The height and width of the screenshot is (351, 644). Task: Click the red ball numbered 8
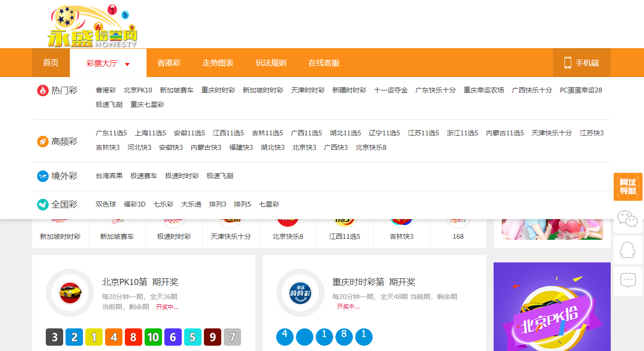coord(134,337)
